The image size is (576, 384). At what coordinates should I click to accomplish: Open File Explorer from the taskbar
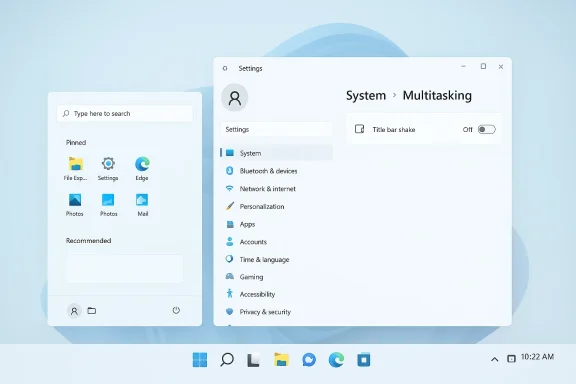click(281, 360)
